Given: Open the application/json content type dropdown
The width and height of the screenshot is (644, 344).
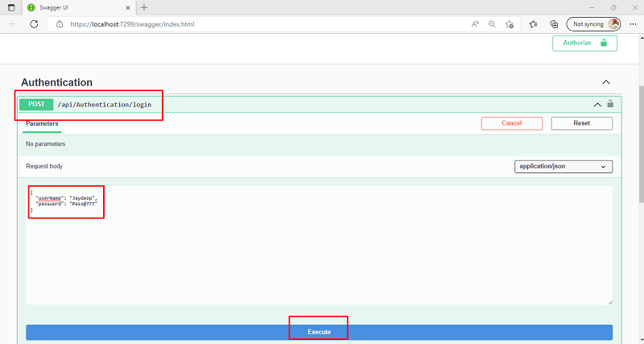Looking at the screenshot, I should pyautogui.click(x=563, y=167).
